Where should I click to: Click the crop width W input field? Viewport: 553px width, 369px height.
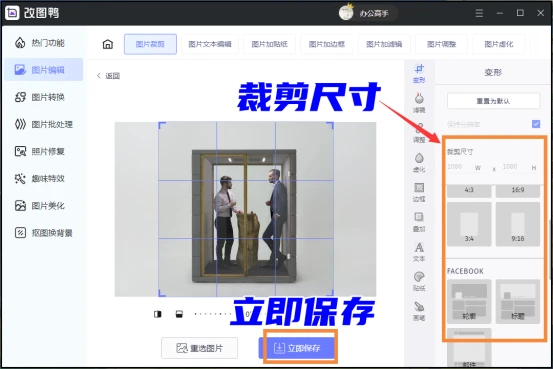pos(460,167)
